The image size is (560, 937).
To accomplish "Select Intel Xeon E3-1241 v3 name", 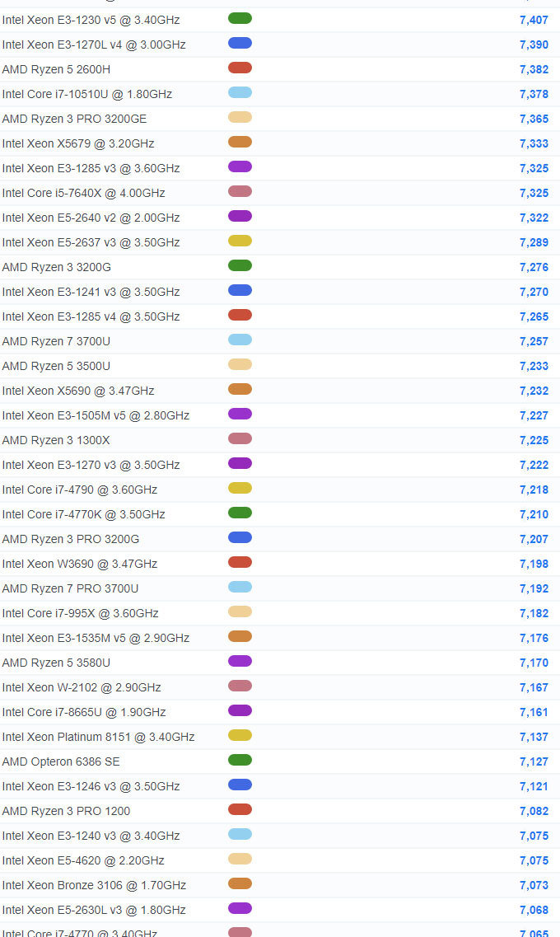I will [91, 292].
